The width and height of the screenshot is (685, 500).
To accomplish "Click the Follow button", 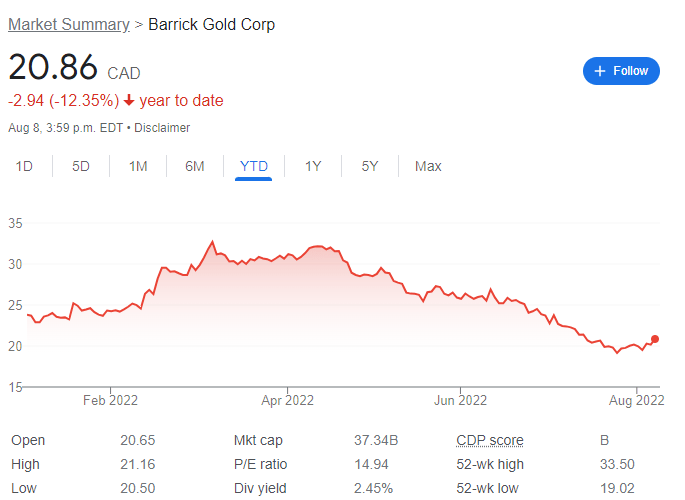I will click(x=621, y=71).
